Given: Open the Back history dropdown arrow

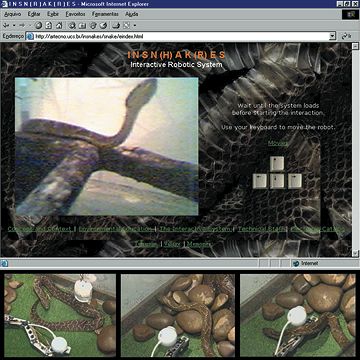Looking at the screenshot, I should (x=14, y=25).
